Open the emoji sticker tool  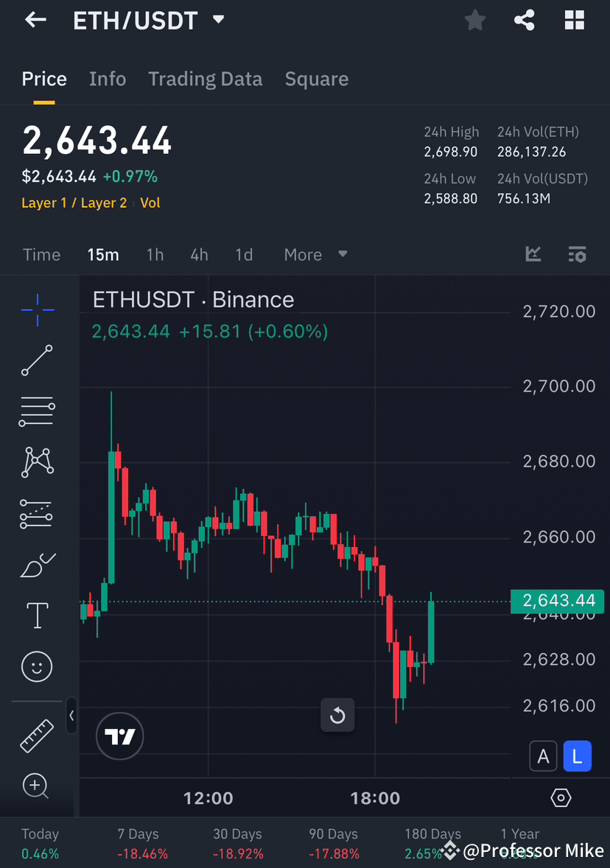(36, 666)
